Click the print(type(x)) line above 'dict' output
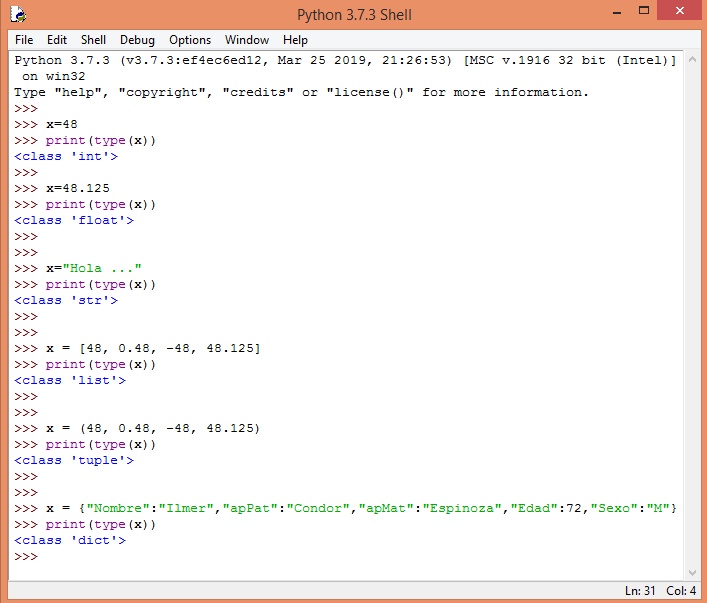This screenshot has height=603, width=707. pos(101,525)
